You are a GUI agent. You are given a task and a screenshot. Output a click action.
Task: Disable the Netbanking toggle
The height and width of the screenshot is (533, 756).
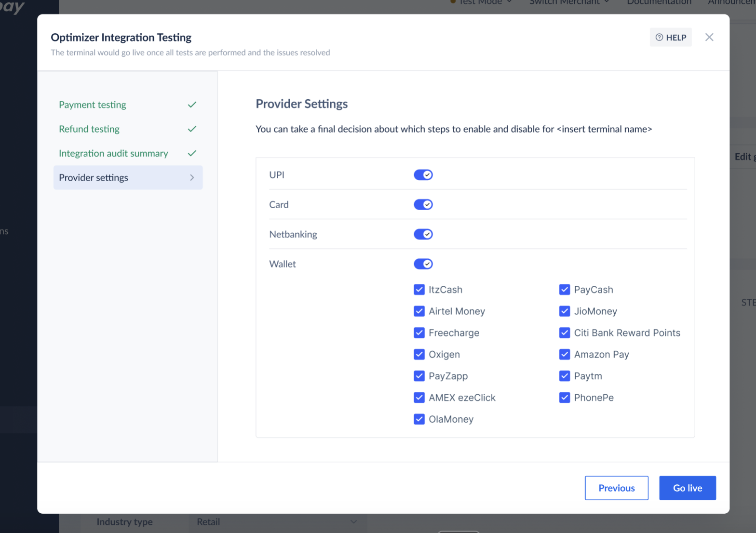tap(423, 234)
